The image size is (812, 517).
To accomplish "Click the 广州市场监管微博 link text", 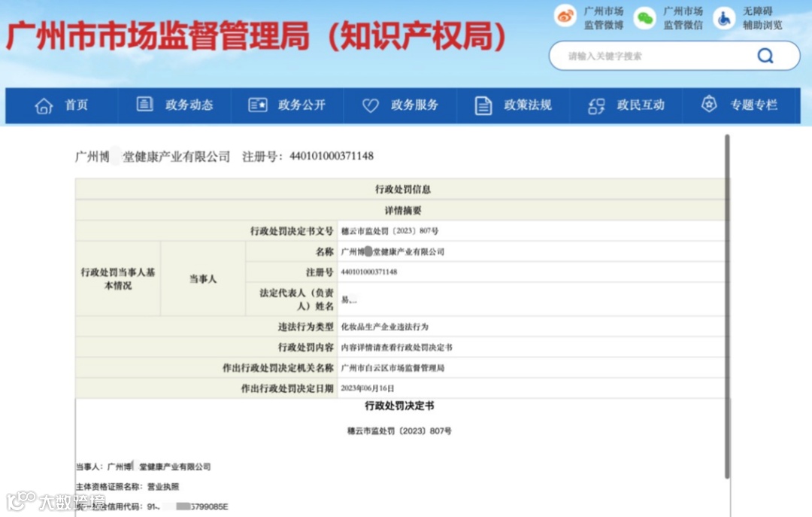I will pos(604,18).
